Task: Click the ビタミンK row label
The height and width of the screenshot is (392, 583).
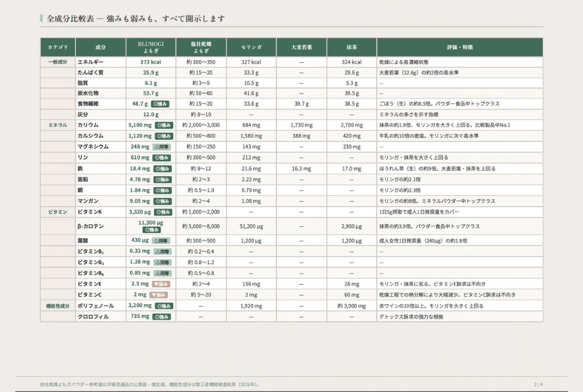Action: coord(90,212)
